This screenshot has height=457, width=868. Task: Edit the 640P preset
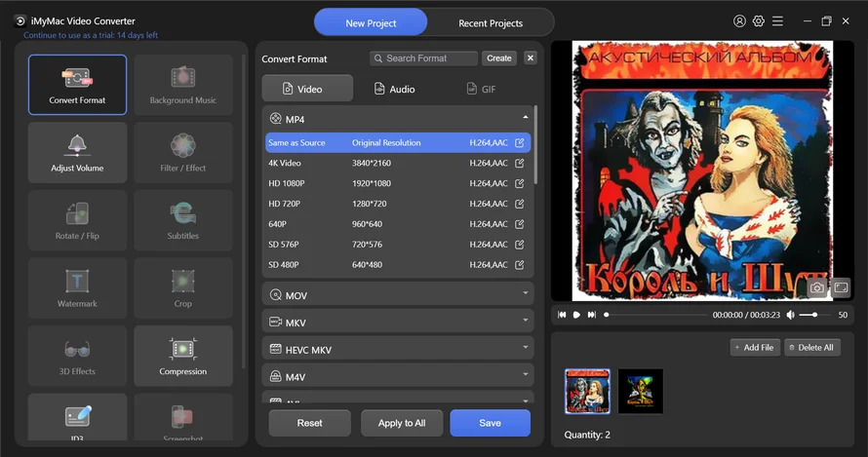coord(519,224)
